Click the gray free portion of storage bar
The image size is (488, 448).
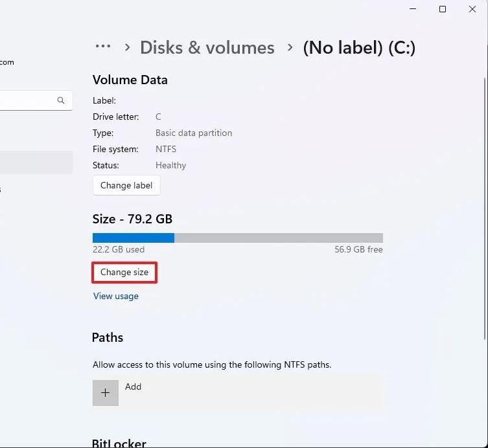(278, 238)
